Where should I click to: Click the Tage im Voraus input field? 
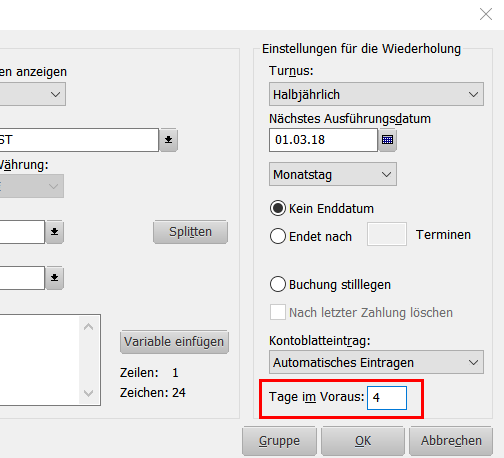tap(387, 398)
